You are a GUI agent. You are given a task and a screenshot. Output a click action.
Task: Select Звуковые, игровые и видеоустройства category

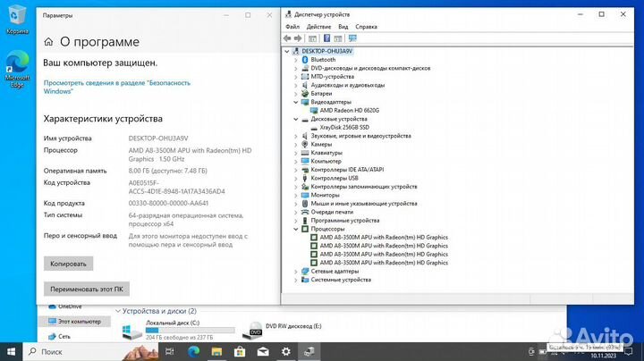tap(361, 136)
